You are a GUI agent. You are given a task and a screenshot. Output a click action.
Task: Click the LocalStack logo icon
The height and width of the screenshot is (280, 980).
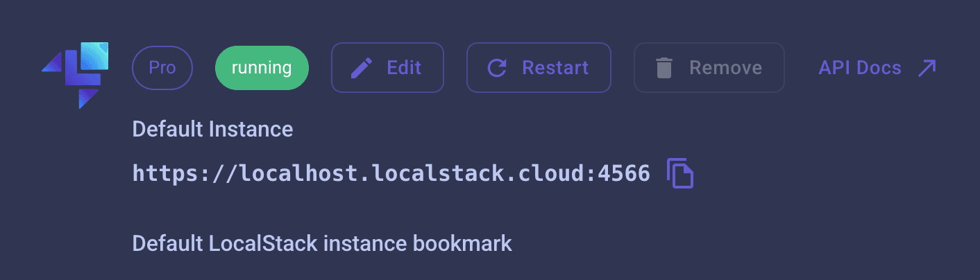75,76
